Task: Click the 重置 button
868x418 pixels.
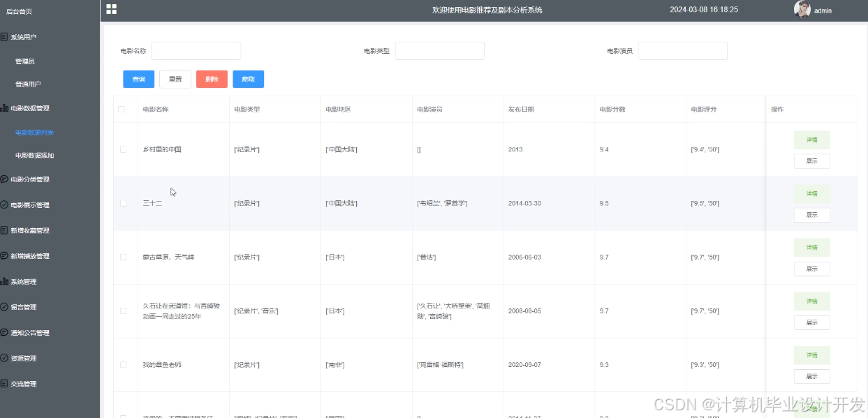Action: coord(175,79)
